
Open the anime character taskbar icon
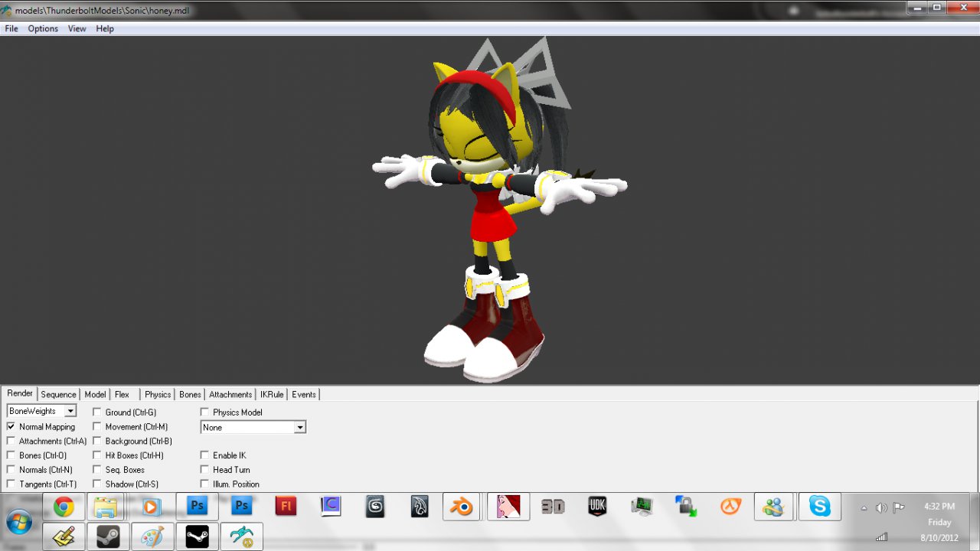click(x=508, y=507)
